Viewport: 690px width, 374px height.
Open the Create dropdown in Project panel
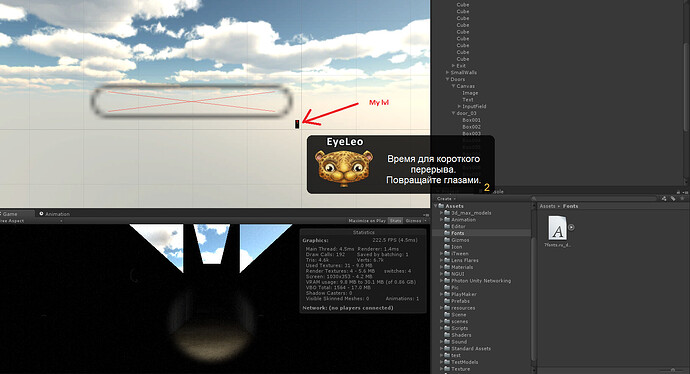(446, 199)
